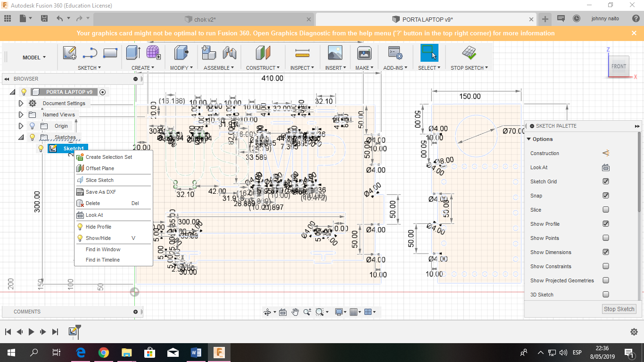Screen dimensions: 644x362
Task: Click the Make 3D print icon
Action: pyautogui.click(x=364, y=53)
